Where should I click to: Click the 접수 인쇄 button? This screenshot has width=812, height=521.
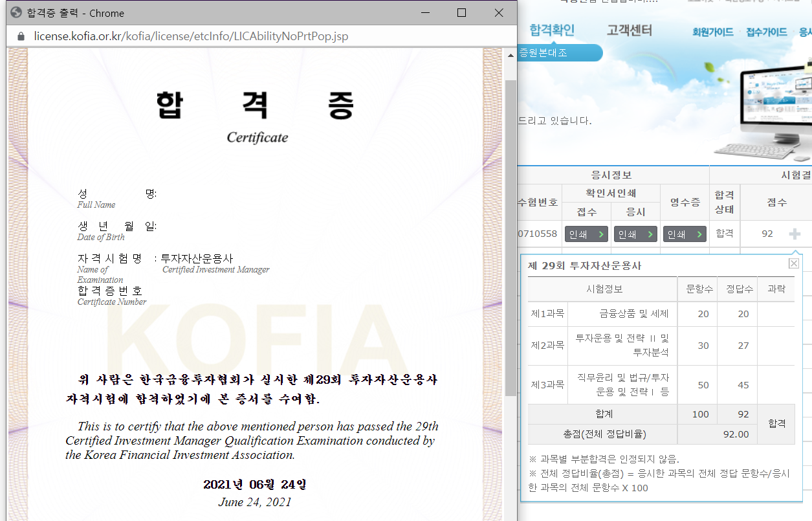point(587,234)
